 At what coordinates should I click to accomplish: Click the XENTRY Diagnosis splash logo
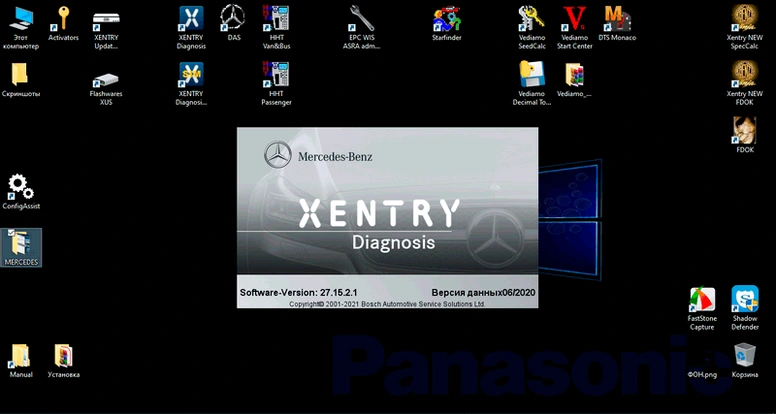click(380, 224)
